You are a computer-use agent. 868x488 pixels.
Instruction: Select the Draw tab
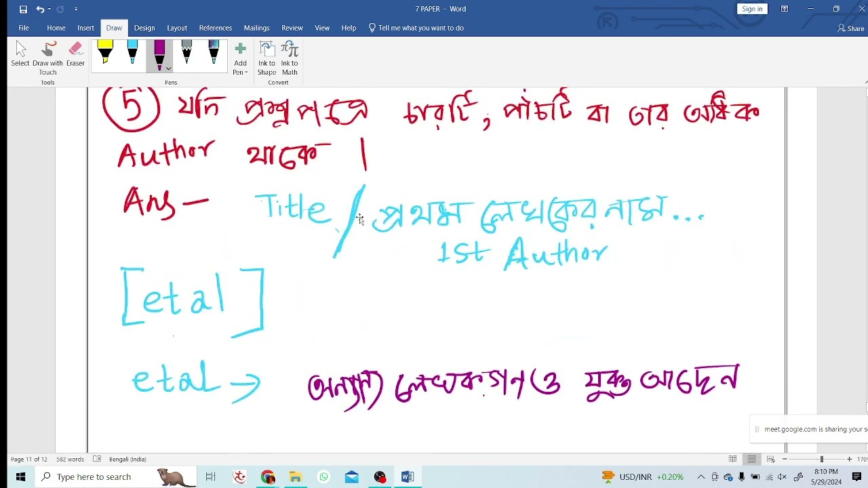point(114,28)
